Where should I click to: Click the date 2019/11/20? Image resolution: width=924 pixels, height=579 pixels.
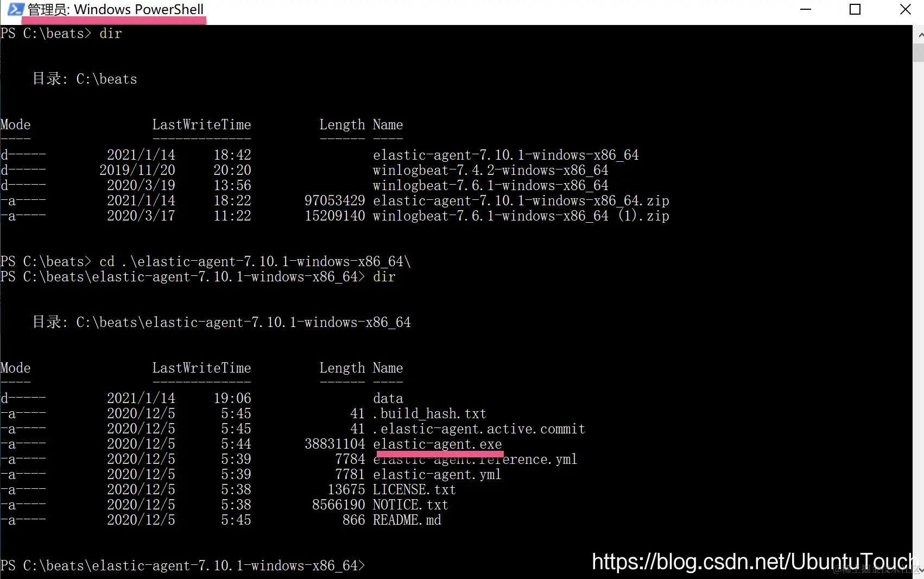click(137, 170)
